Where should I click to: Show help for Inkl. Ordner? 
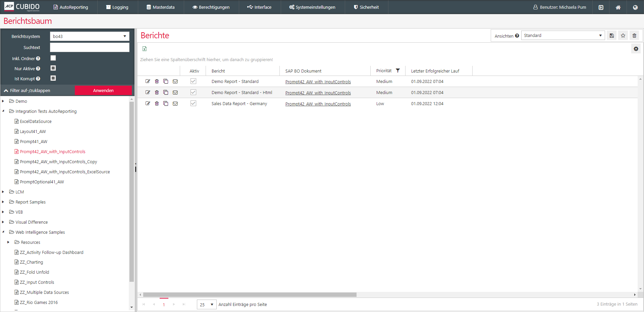(x=38, y=58)
